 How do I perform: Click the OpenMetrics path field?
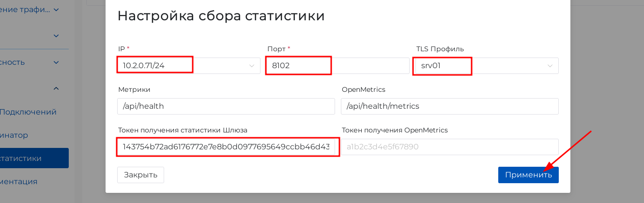[x=449, y=106]
